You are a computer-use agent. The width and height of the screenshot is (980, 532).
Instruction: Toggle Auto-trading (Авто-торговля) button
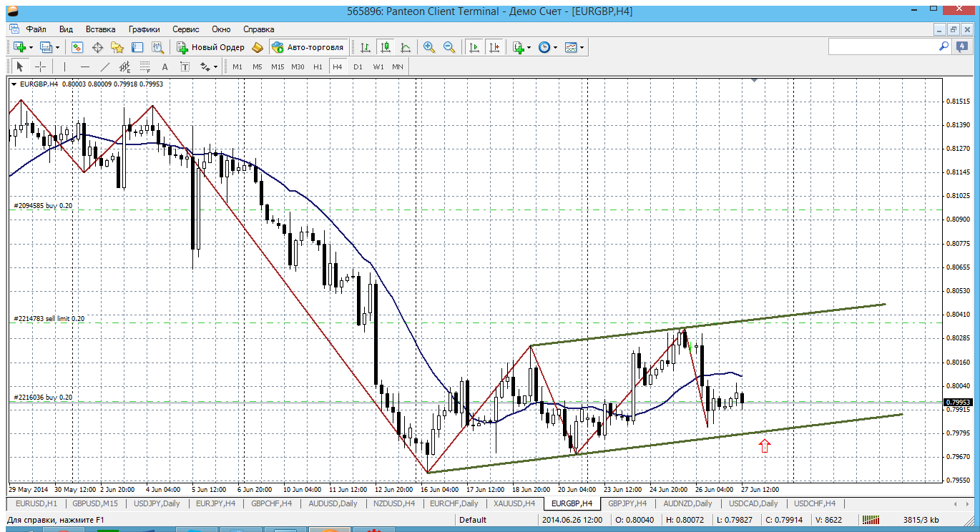click(x=308, y=47)
